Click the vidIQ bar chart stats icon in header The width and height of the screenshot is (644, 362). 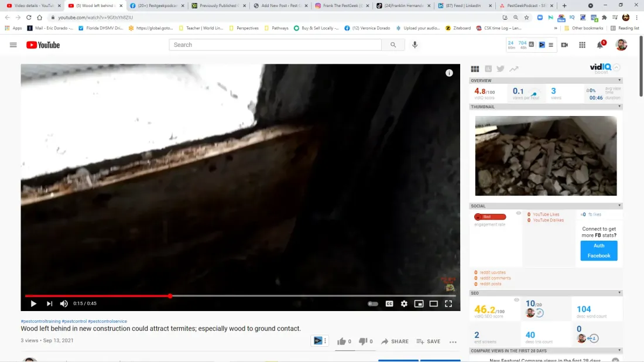pyautogui.click(x=532, y=45)
